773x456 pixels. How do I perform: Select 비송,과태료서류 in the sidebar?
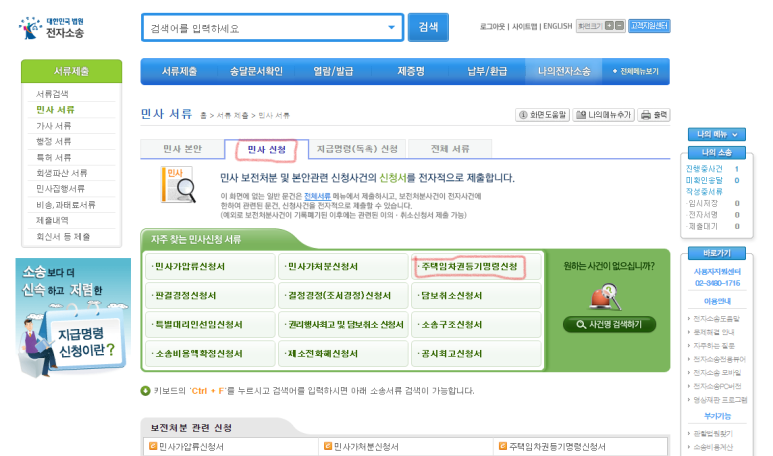click(66, 205)
